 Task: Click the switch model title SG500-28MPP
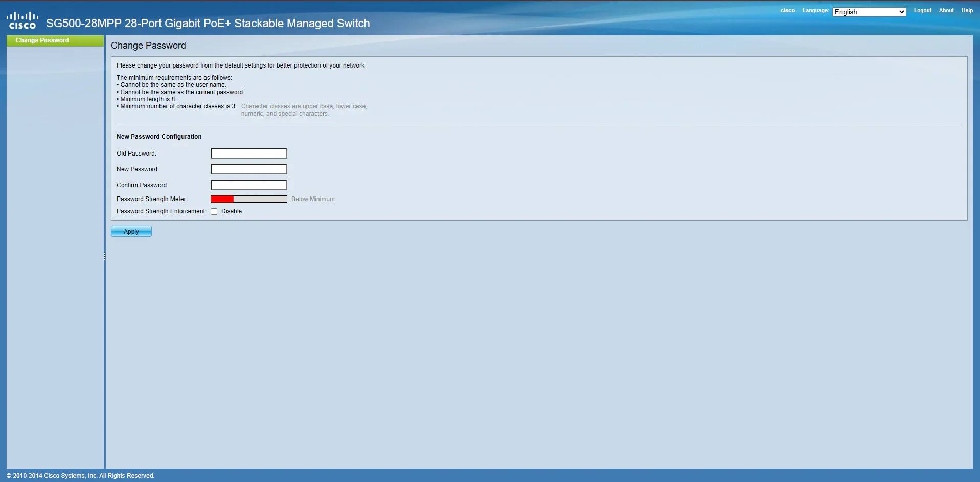(x=208, y=23)
